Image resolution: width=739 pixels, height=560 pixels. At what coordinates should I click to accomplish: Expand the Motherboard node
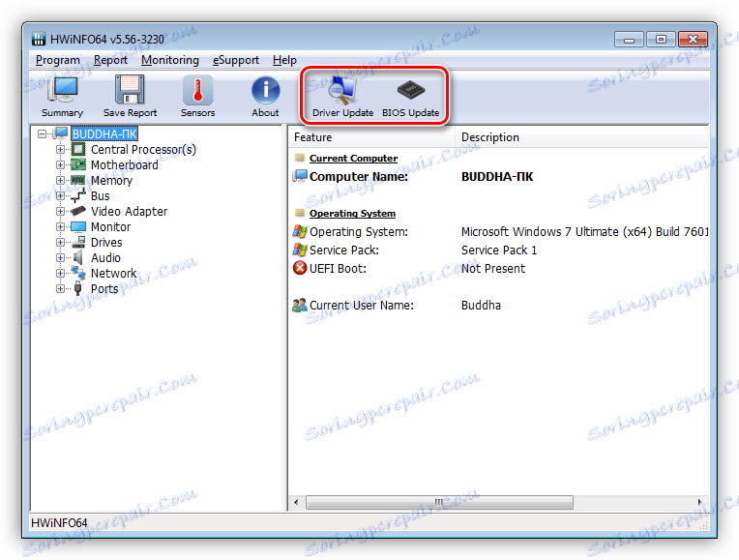click(60, 165)
